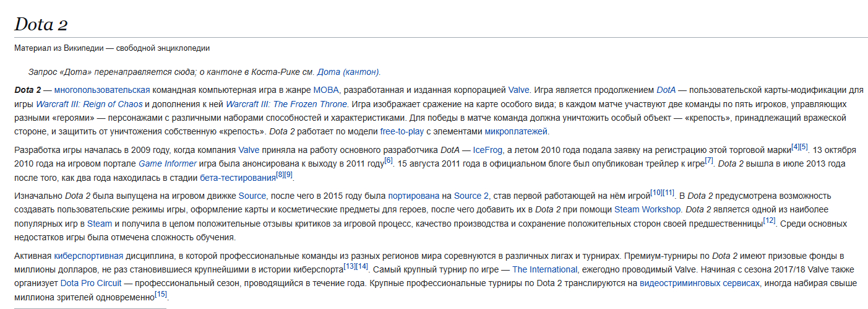Open The International tournament link
868x309 pixels.
click(545, 269)
